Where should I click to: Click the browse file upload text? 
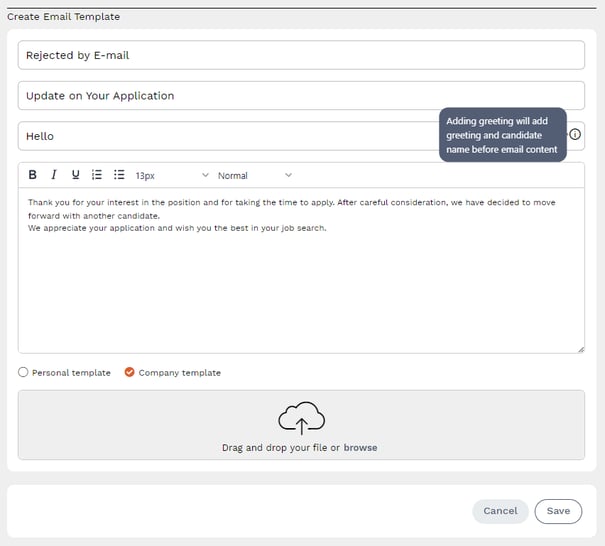pos(360,448)
